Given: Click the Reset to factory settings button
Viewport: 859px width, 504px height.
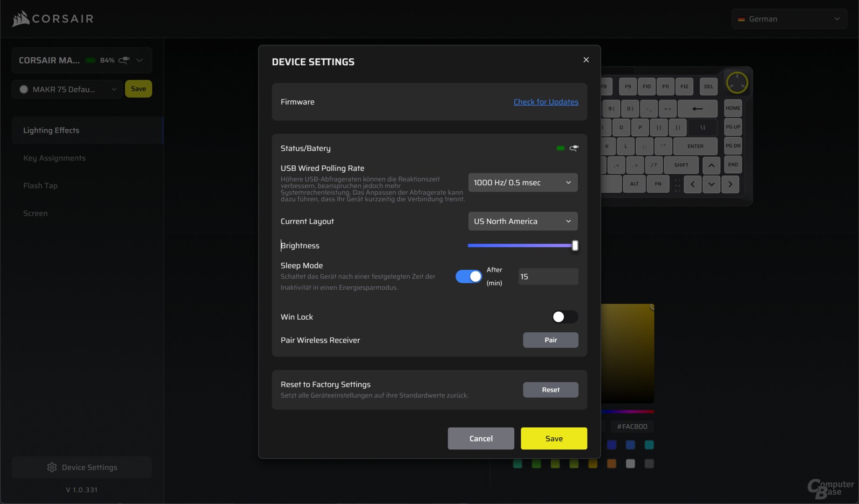Looking at the screenshot, I should 551,390.
